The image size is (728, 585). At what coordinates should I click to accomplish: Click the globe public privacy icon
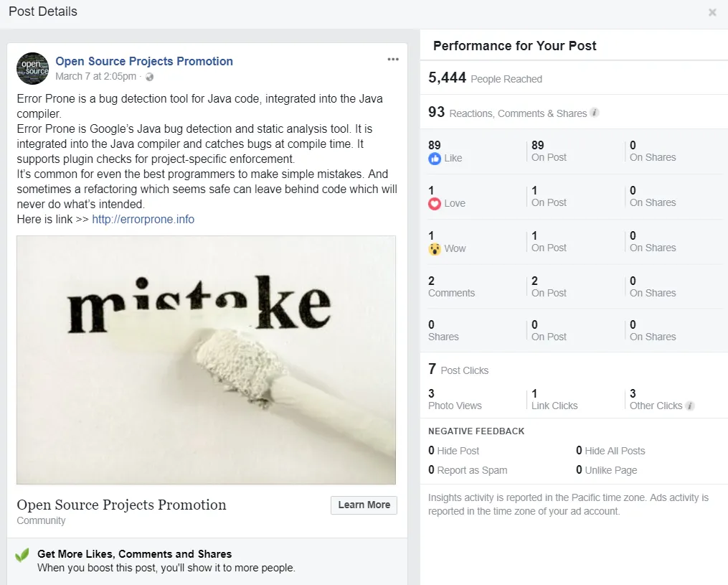(x=149, y=77)
